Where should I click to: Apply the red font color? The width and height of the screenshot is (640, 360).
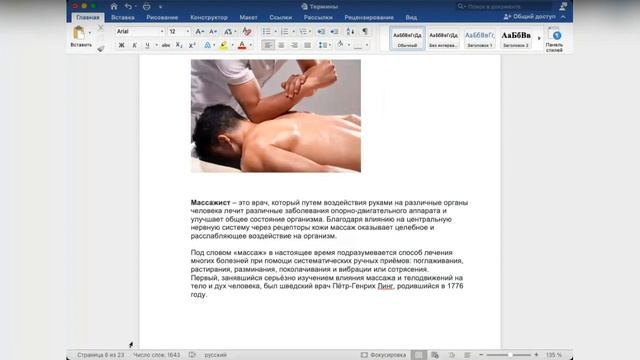pos(242,45)
